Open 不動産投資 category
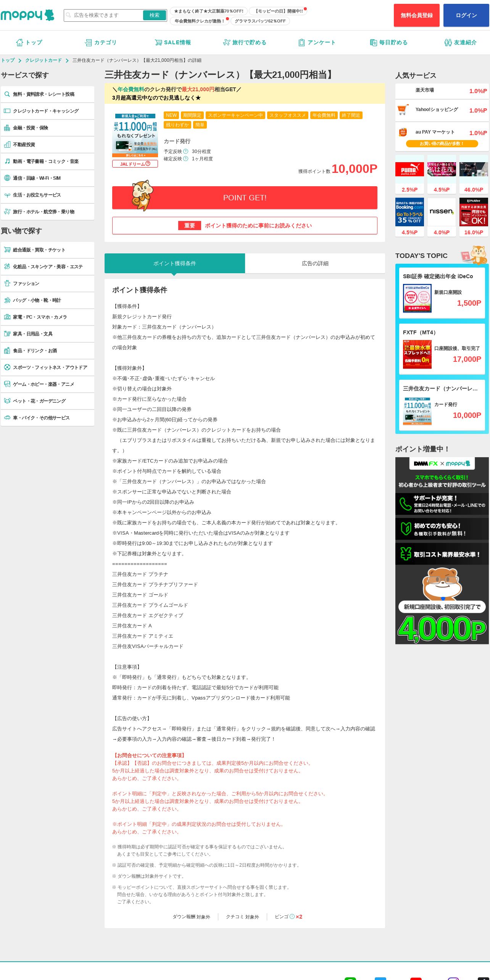This screenshot has height=980, width=490. (x=47, y=145)
